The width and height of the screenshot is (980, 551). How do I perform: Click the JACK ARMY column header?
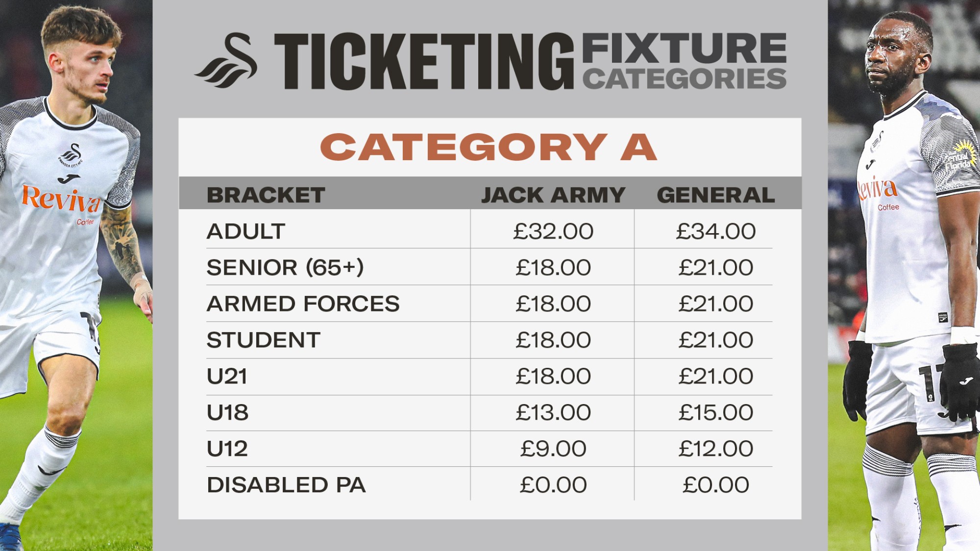(553, 195)
